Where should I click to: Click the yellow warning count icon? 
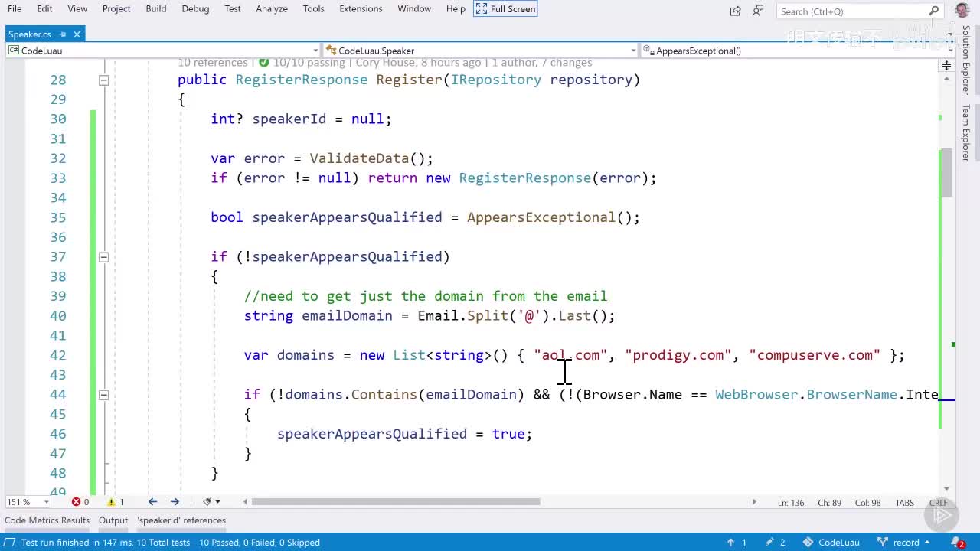coord(111,502)
